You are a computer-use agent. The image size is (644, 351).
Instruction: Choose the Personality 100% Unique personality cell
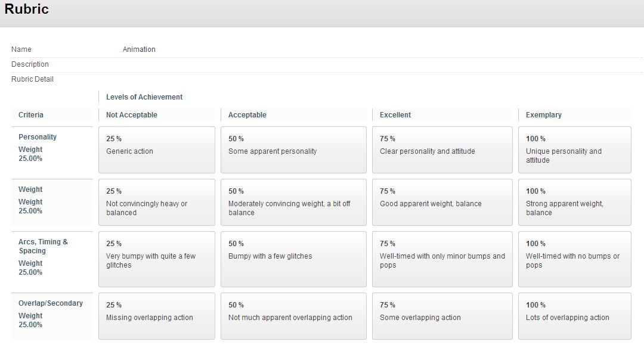[574, 150]
